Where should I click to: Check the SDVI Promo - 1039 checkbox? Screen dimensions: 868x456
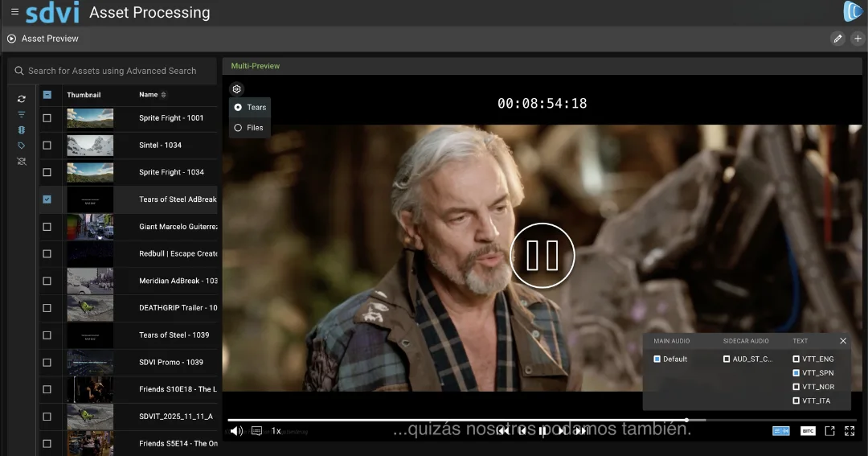point(47,363)
